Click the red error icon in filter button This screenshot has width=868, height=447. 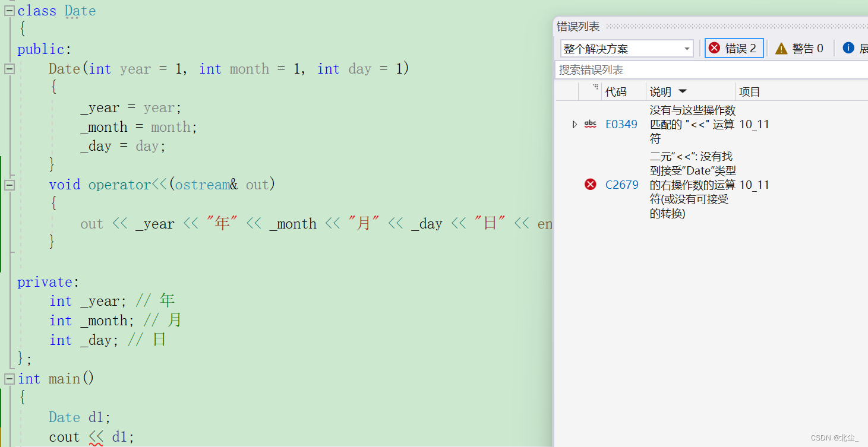715,48
